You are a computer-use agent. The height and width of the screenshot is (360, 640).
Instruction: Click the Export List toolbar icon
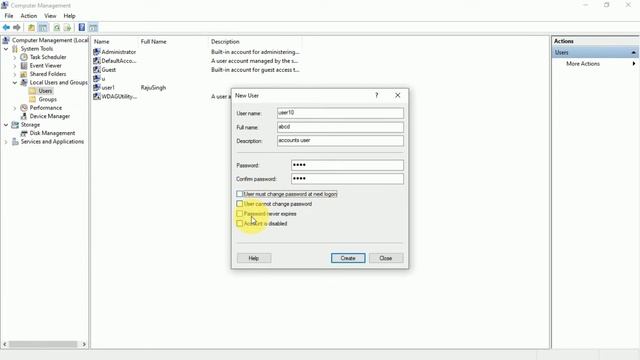click(x=67, y=28)
